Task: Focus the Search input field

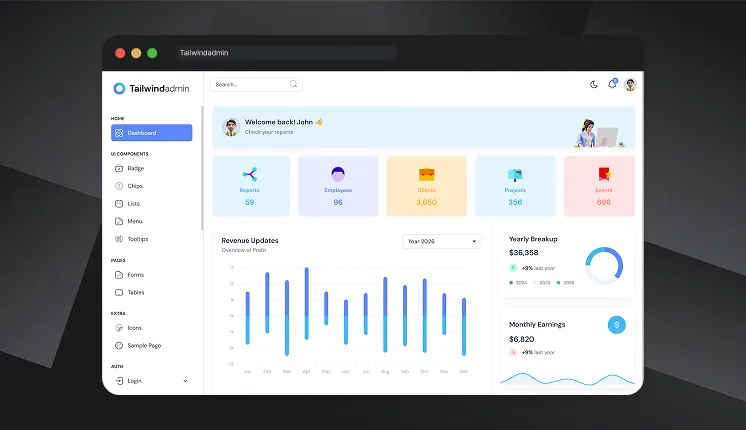Action: pos(250,85)
